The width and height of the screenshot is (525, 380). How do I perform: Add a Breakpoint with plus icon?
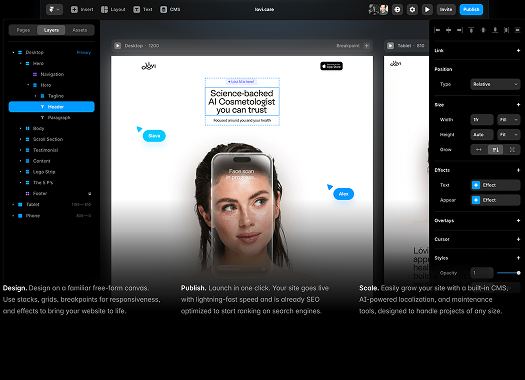(x=367, y=46)
